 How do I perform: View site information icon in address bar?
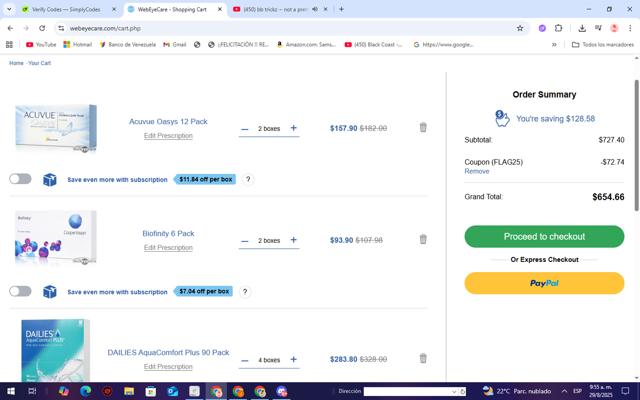coord(61,28)
